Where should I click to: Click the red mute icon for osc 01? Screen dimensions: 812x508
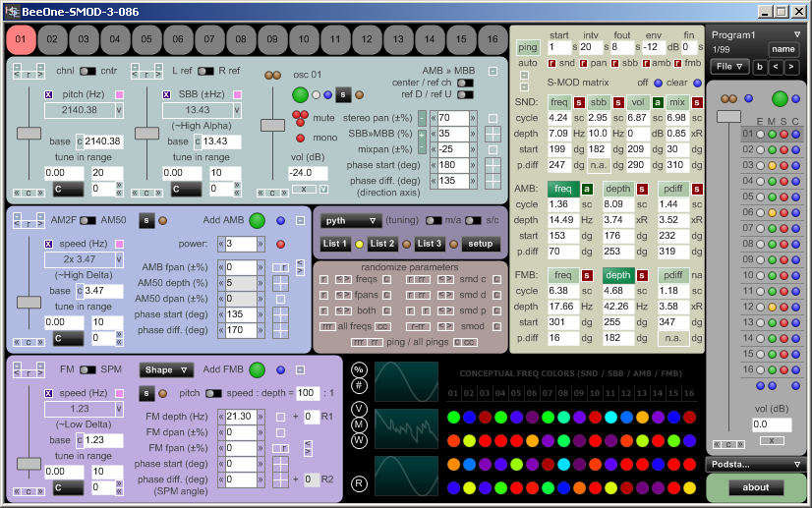coord(300,116)
